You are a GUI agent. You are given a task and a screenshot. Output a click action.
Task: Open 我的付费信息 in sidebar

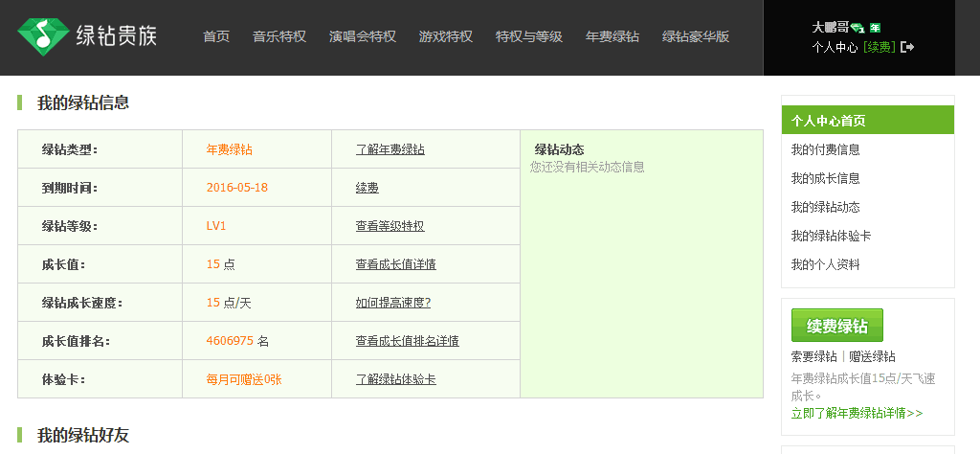coord(826,149)
